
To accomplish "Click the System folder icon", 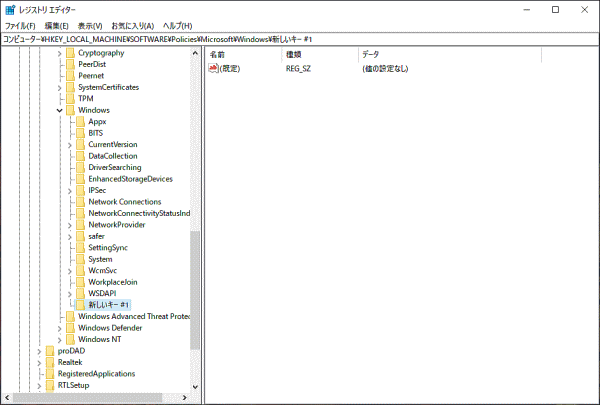I will [80, 259].
